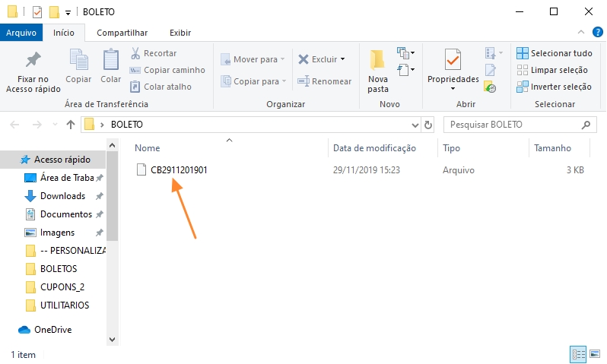607x364 pixels.
Task: Open the recent locations dropdown arrow
Action: [55, 125]
